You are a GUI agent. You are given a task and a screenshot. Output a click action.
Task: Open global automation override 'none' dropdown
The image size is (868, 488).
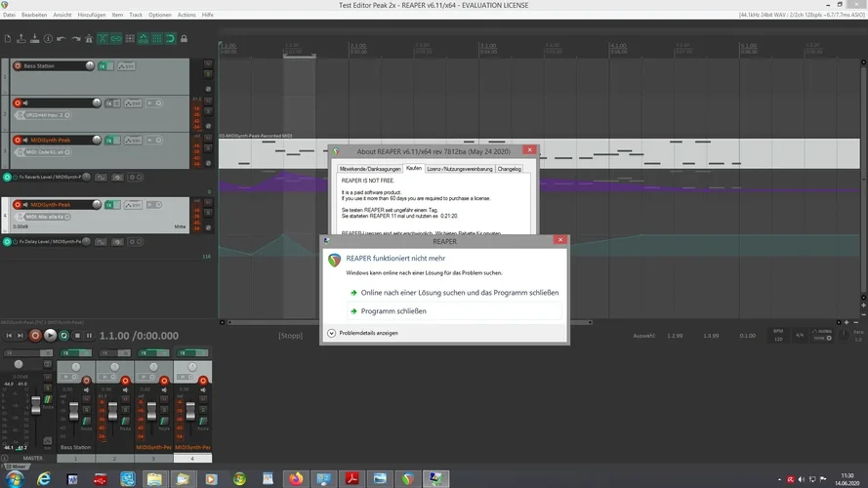point(822,338)
